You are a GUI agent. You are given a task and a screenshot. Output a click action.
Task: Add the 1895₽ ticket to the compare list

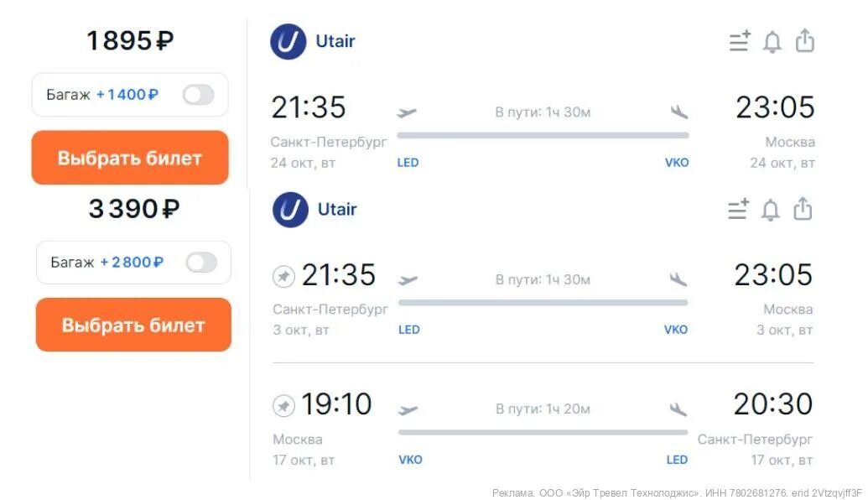point(740,41)
